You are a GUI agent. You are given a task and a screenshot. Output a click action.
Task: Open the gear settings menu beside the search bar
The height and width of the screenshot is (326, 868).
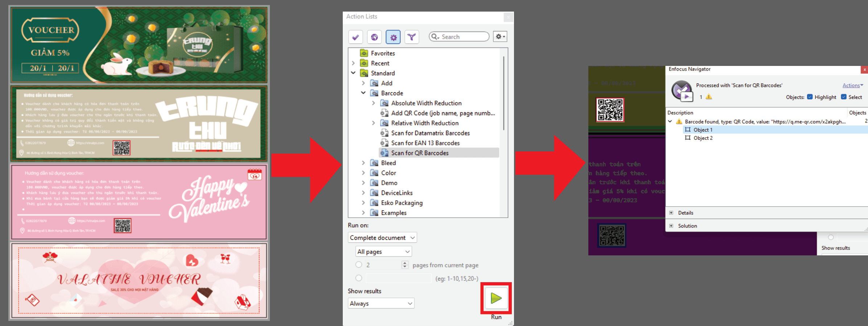500,36
